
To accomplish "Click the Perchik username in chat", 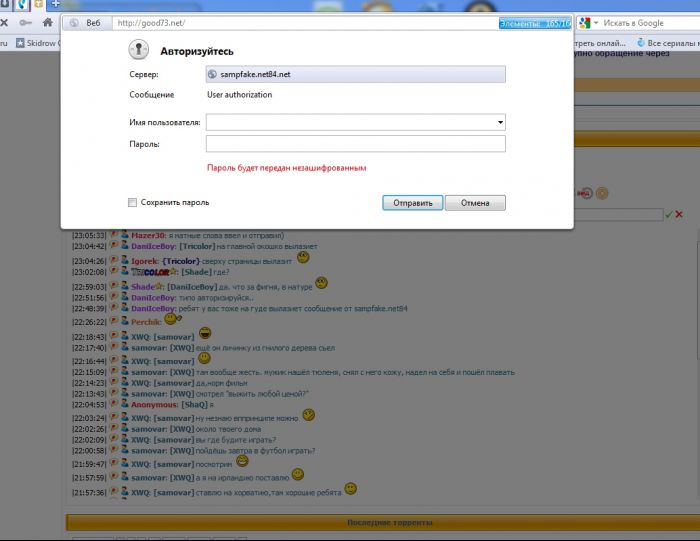I will [x=146, y=322].
